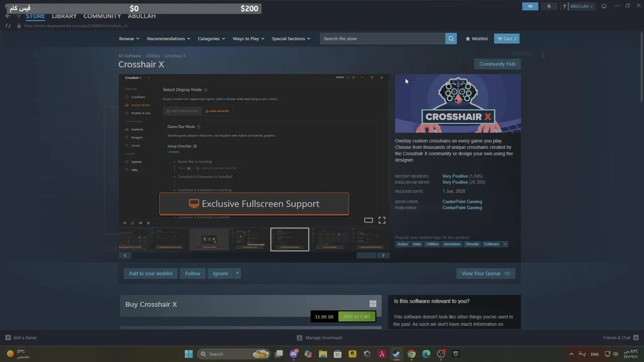
Task: Select the Shooter tag
Action: pos(472,244)
